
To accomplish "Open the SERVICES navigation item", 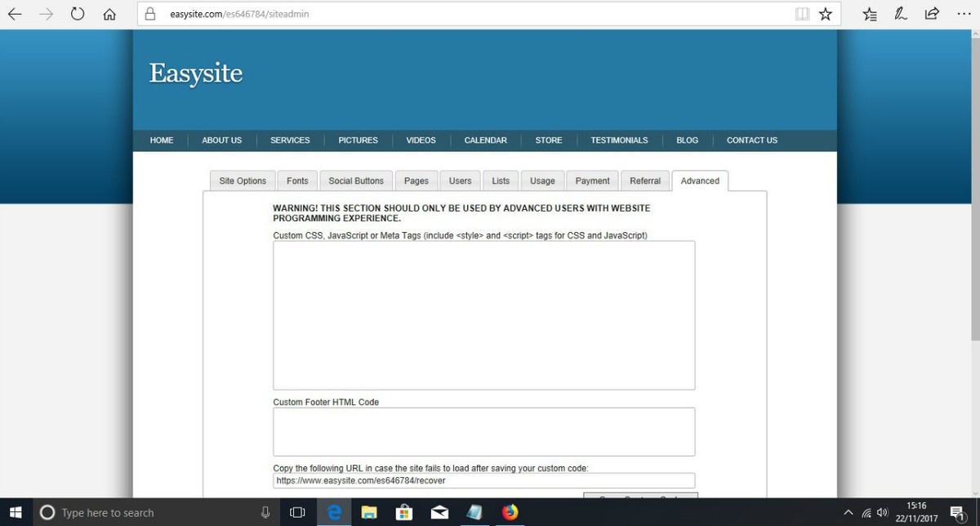I will coord(290,140).
